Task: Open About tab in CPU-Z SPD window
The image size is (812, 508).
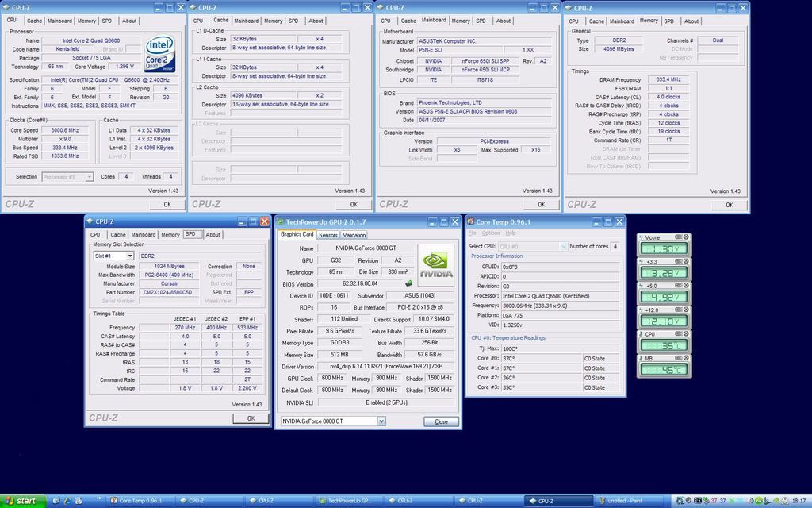Action: click(x=213, y=235)
